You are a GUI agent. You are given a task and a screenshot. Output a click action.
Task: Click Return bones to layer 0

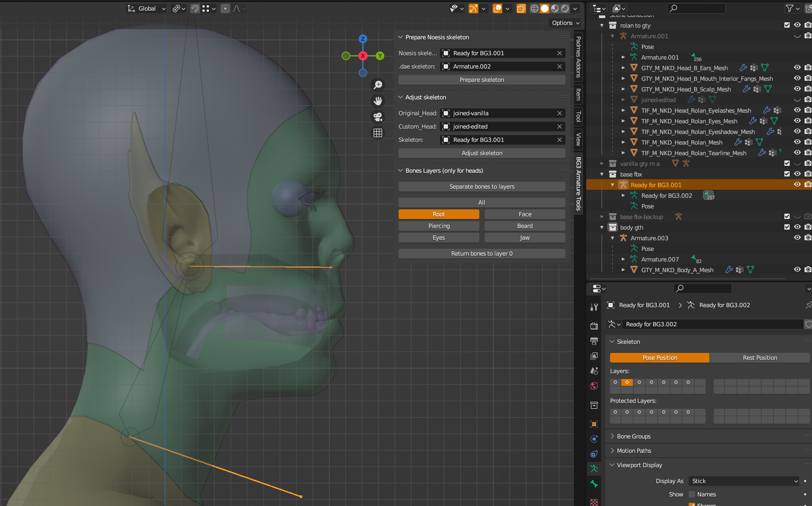tap(482, 254)
